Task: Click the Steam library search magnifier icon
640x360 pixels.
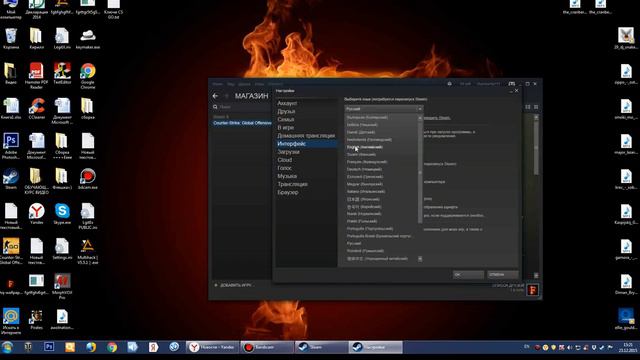Action: click(215, 107)
